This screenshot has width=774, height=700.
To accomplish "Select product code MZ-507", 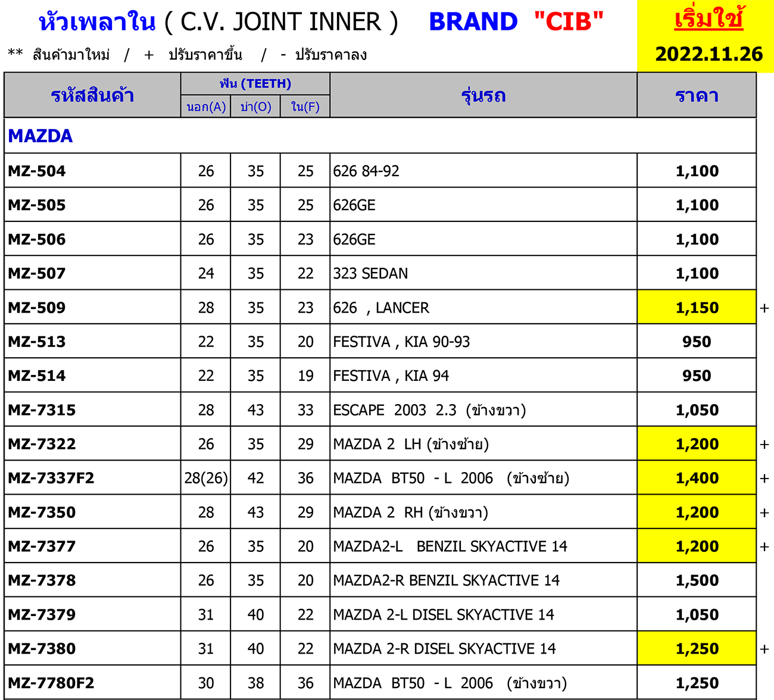I will click(x=37, y=274).
